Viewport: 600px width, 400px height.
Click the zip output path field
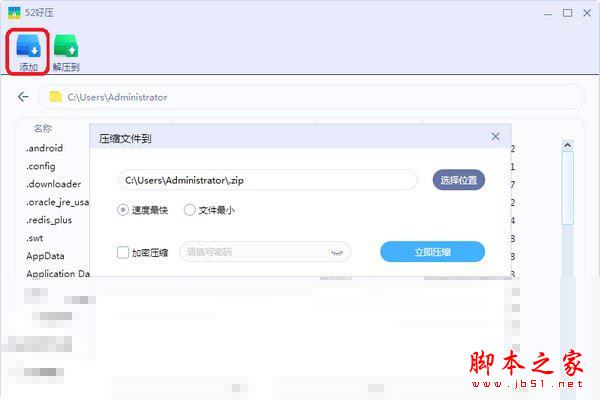tap(267, 180)
